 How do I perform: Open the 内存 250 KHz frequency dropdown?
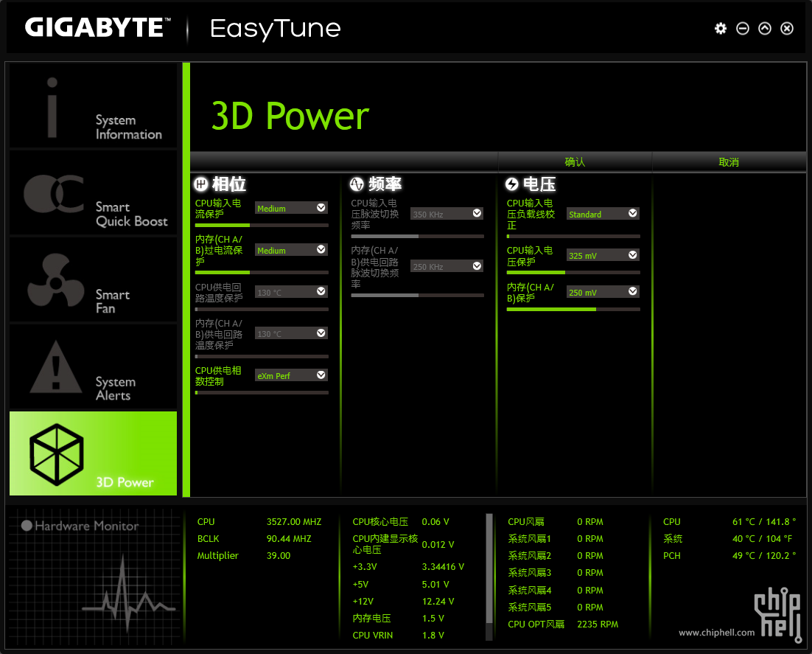pyautogui.click(x=447, y=266)
